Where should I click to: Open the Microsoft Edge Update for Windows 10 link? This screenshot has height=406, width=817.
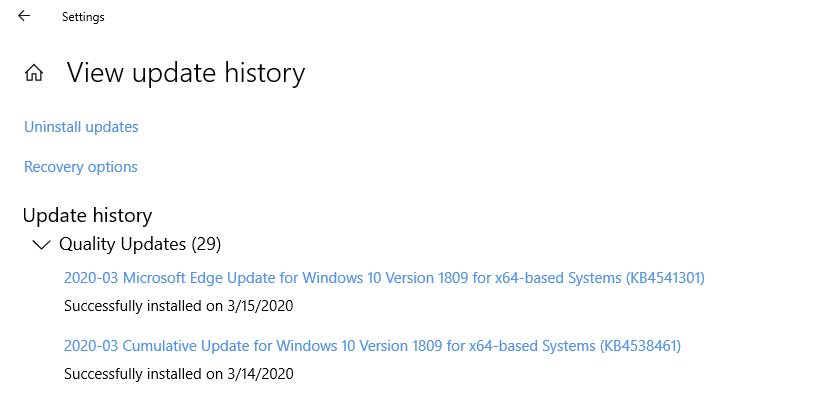click(x=384, y=277)
